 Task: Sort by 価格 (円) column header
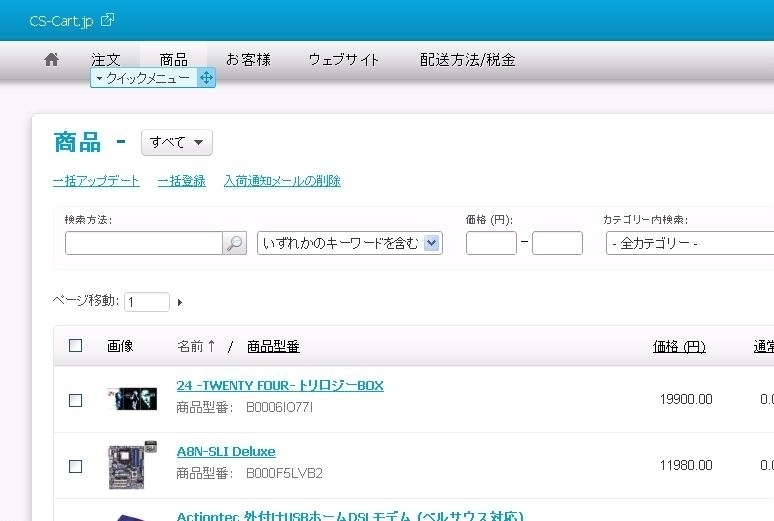pos(679,347)
